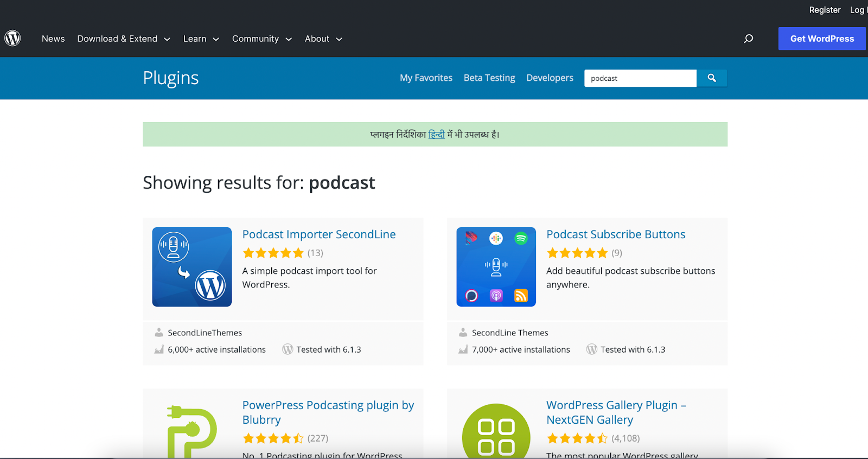Focus plugin search field containing podcast
Viewport: 868px width, 459px height.
click(640, 78)
